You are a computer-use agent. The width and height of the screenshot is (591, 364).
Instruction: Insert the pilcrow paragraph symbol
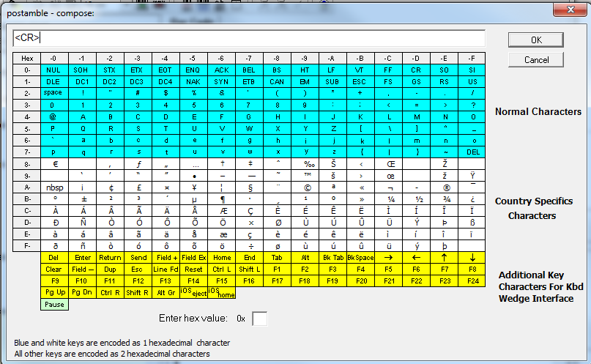220,198
